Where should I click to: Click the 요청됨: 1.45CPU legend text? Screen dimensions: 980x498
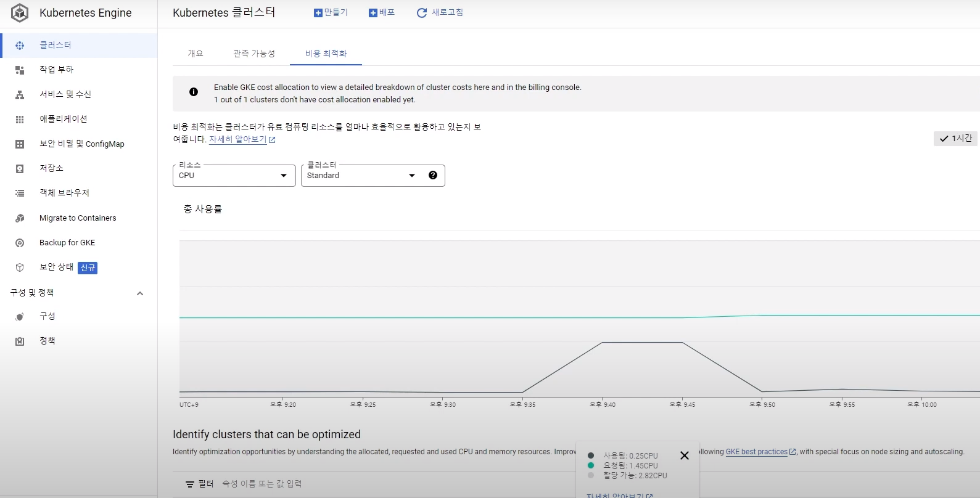click(630, 466)
